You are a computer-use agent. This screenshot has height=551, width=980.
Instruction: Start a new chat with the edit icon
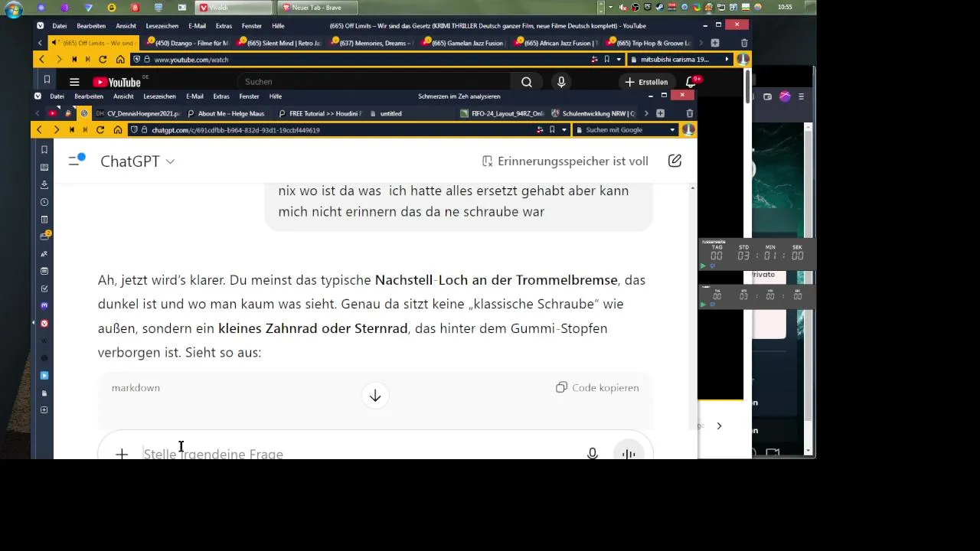pyautogui.click(x=675, y=161)
